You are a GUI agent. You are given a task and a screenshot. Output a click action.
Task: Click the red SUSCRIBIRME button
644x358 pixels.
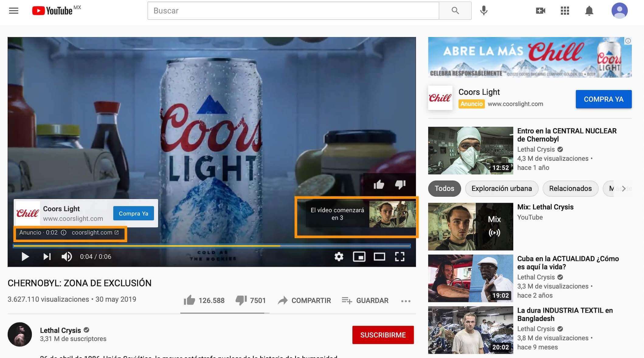point(383,335)
